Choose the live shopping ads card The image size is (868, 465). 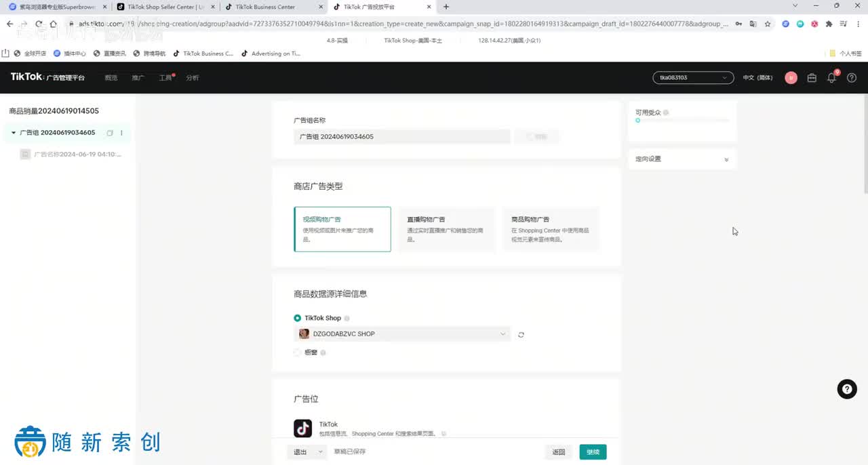pos(446,229)
